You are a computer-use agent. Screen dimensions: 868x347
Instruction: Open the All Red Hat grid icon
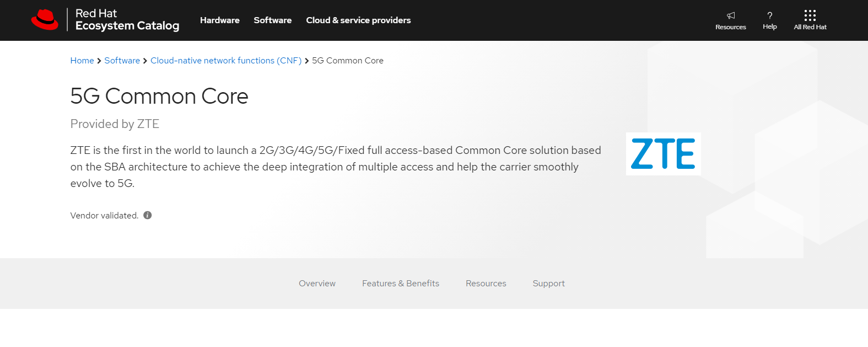(810, 15)
